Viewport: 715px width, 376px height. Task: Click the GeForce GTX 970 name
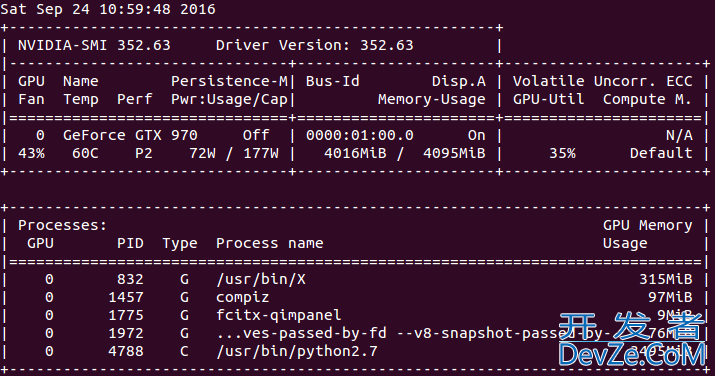click(130, 135)
